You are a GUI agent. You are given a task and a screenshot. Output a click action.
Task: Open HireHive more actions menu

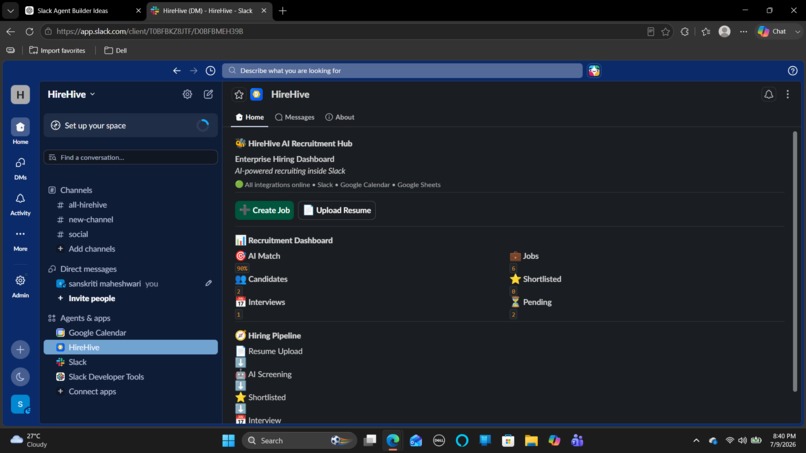pos(787,94)
